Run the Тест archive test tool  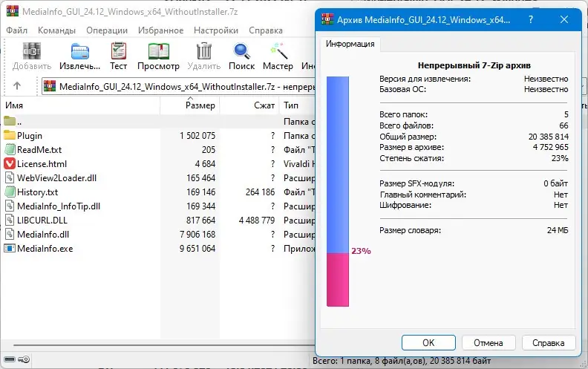point(119,51)
